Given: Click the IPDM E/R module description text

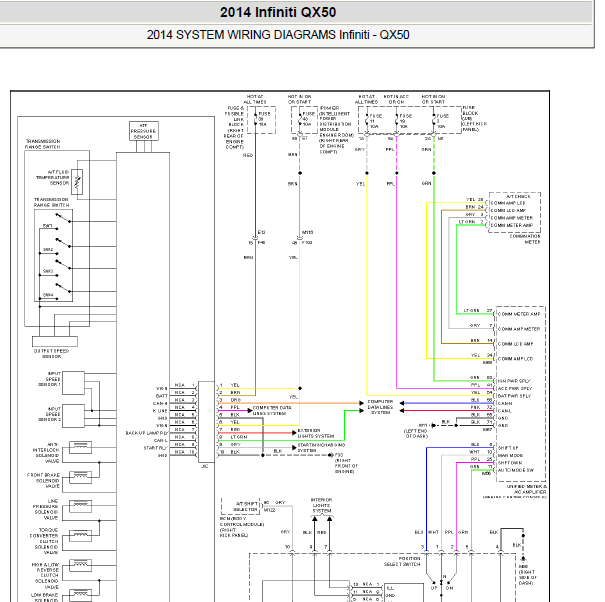Looking at the screenshot, I should point(336,130).
